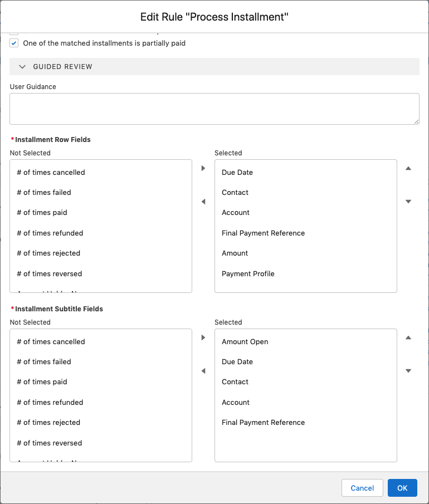Select 'Amount Open' in selected Subtitle Fields
This screenshot has height=504, width=429.
click(245, 341)
